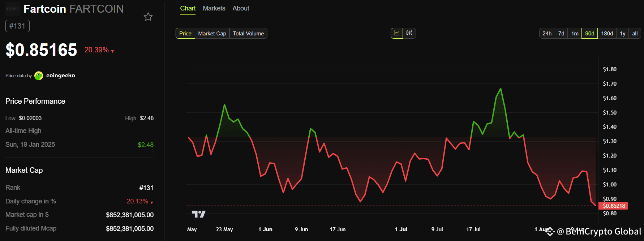The height and width of the screenshot is (241, 644).
Task: Switch to the line chart view icon
Action: (397, 33)
